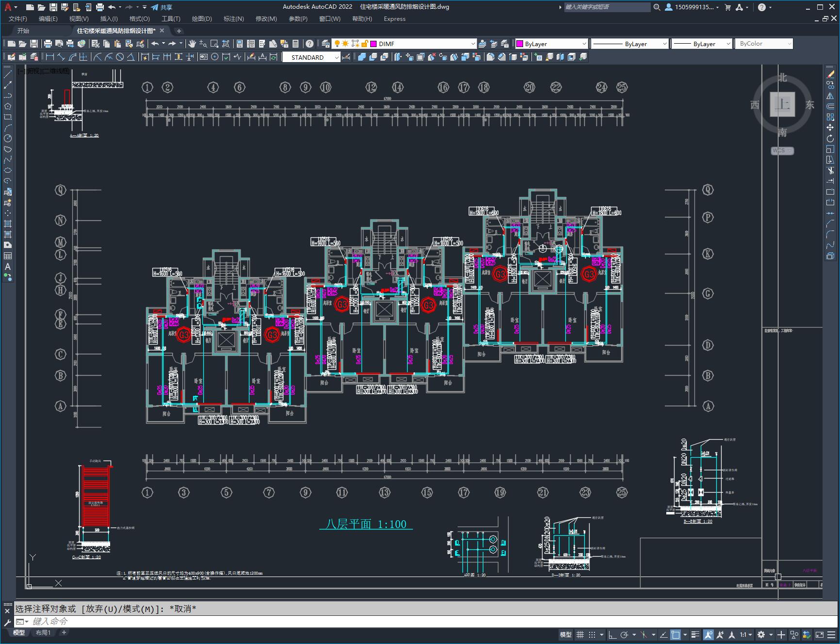Select the Move tool in modify toolbar
Image resolution: width=840 pixels, height=644 pixels.
click(x=830, y=128)
